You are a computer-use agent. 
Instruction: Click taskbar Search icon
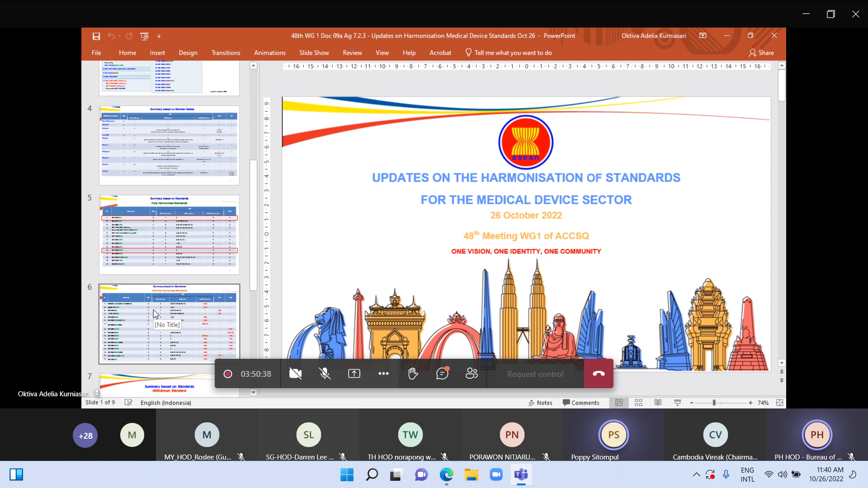click(x=372, y=475)
